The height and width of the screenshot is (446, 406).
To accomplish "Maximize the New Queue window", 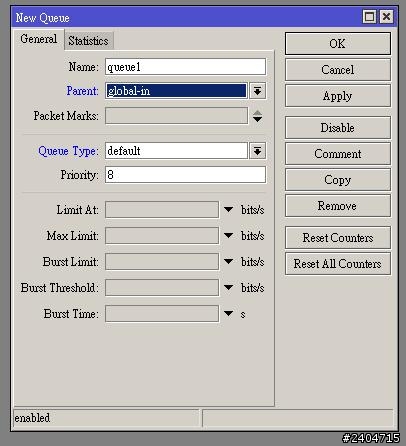I will pyautogui.click(x=369, y=17).
